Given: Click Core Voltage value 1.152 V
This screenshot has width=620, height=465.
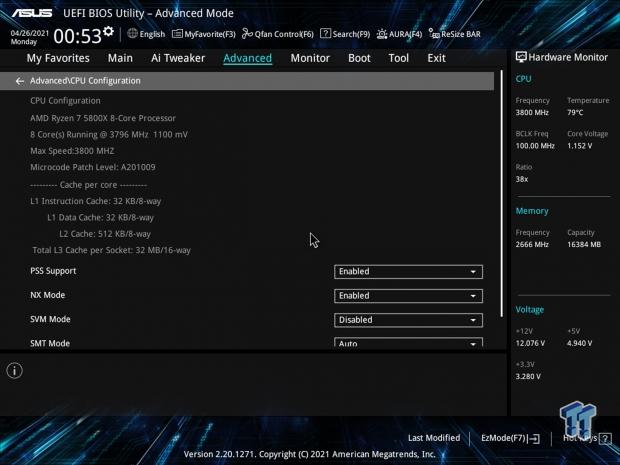Looking at the screenshot, I should point(579,146).
